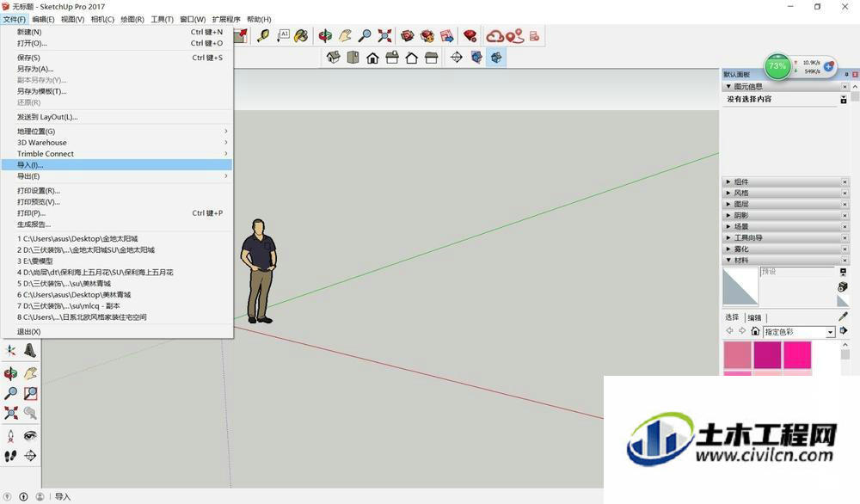The width and height of the screenshot is (860, 504).
Task: Click the material name input field
Action: (797, 272)
